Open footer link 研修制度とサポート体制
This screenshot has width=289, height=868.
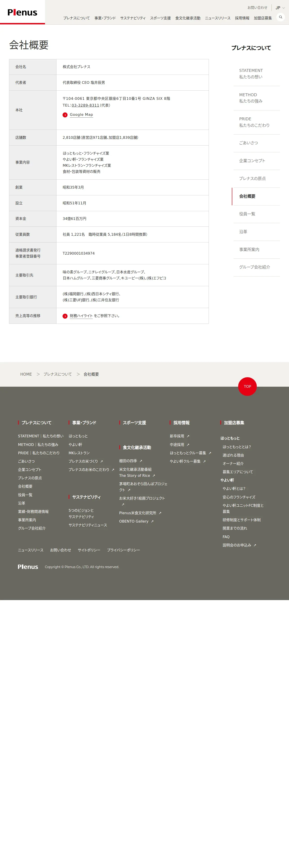(242, 520)
